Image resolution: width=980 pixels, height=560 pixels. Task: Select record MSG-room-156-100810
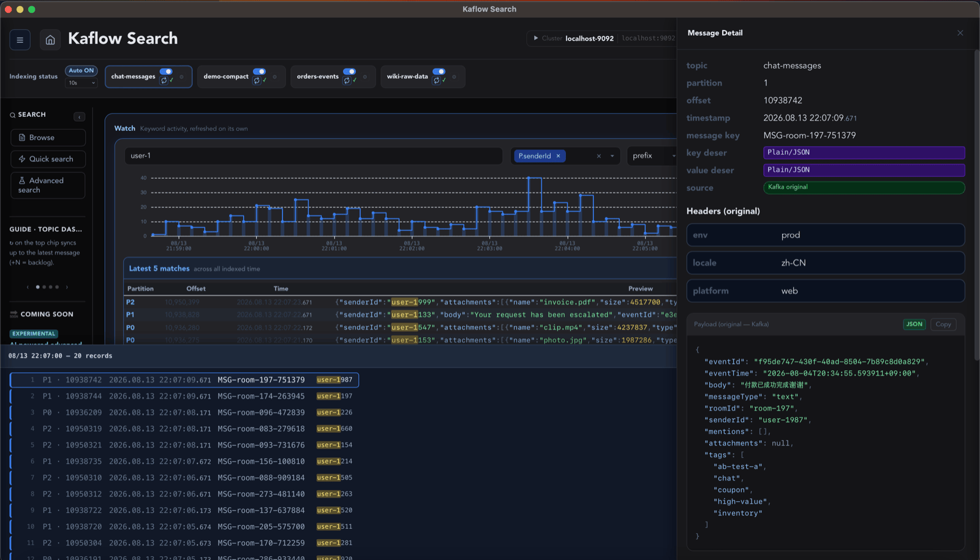(184, 461)
